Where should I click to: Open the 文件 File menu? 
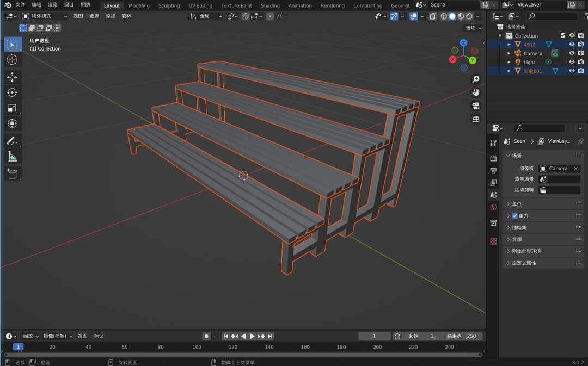pos(20,5)
